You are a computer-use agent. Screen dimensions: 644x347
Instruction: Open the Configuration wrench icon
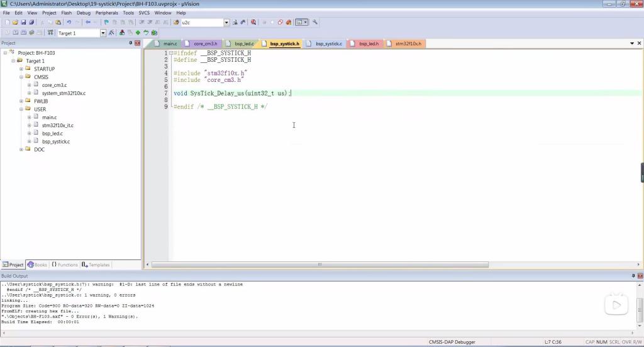(315, 23)
